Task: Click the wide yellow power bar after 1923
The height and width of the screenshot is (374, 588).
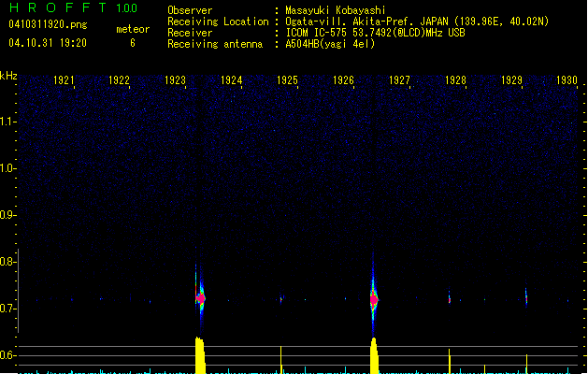Action: [200, 355]
